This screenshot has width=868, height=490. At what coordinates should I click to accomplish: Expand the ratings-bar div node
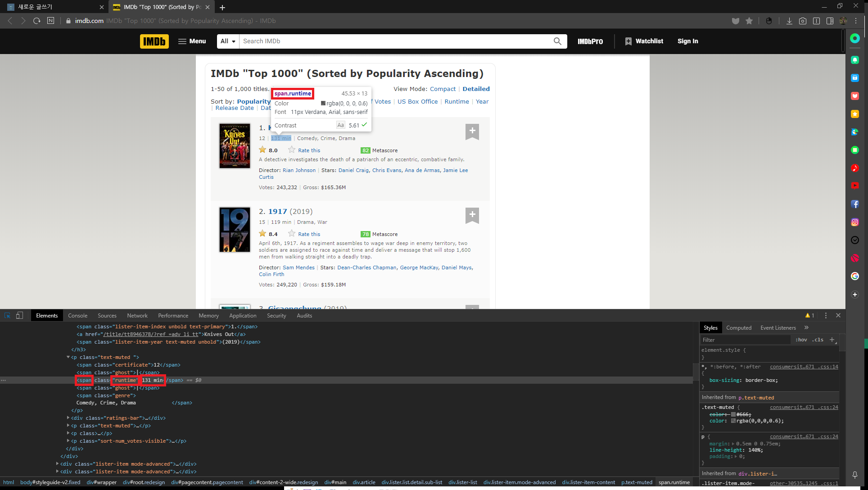pyautogui.click(x=68, y=418)
